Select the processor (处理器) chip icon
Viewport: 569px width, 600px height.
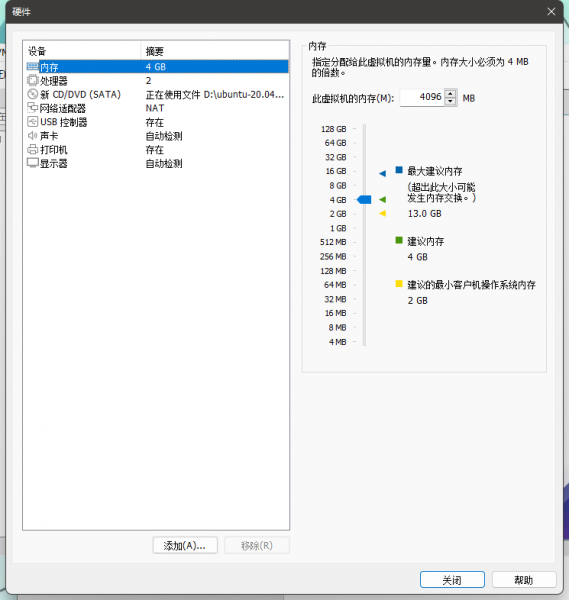coord(33,81)
